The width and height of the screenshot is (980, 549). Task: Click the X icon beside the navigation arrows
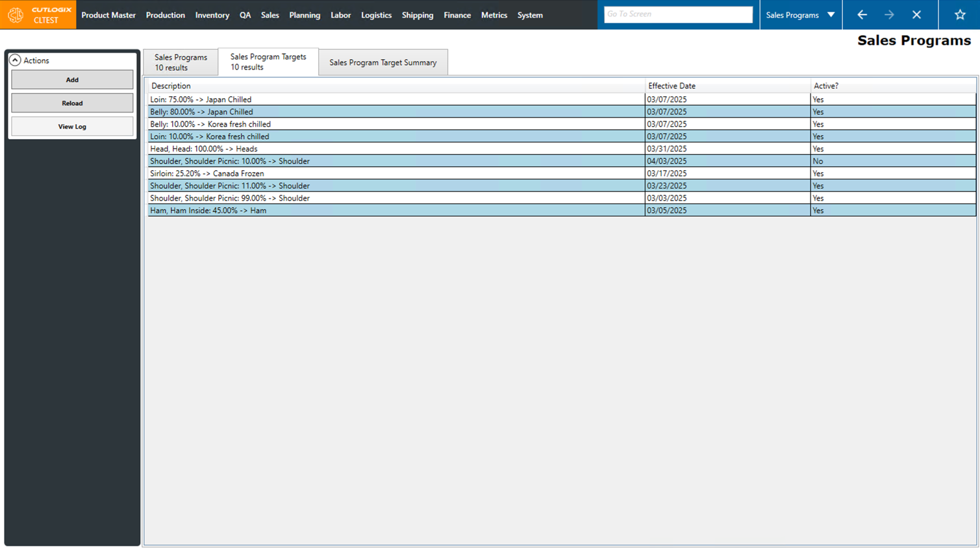(x=916, y=14)
